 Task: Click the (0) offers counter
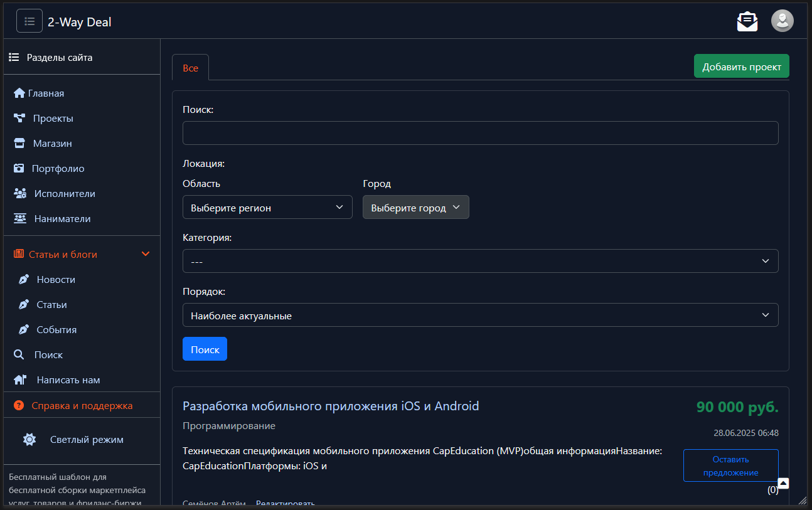coord(773,490)
